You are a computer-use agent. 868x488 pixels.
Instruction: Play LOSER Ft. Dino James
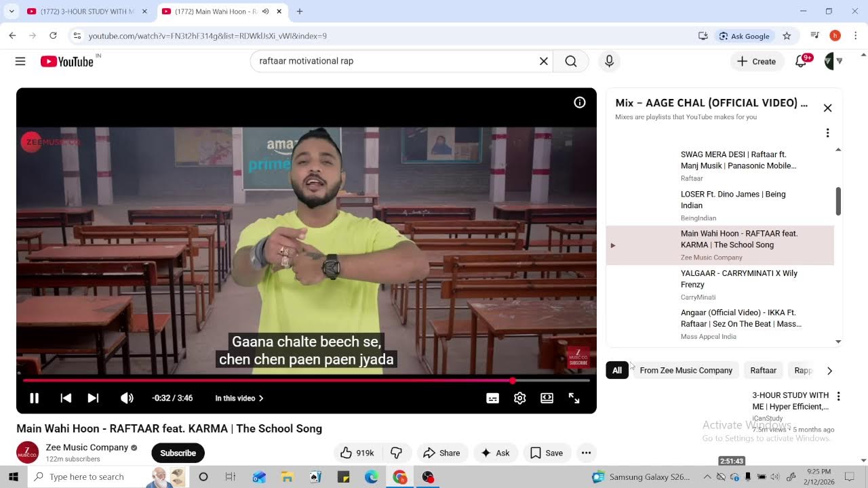pos(720,206)
